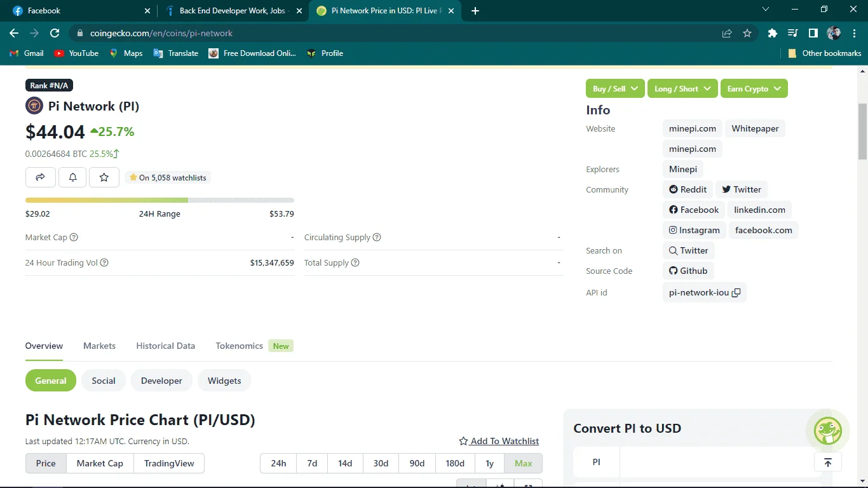Click the CoinGecko gecko mascot icon
Image resolution: width=868 pixels, height=488 pixels.
pyautogui.click(x=828, y=431)
